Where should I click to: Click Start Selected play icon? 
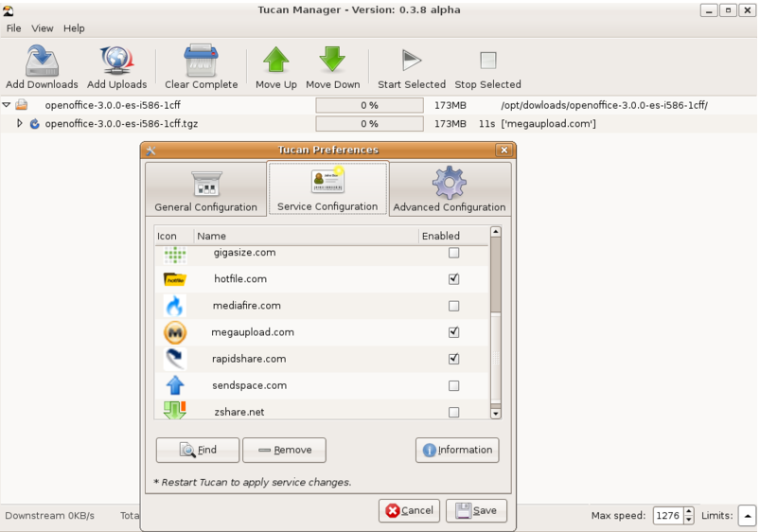coord(412,61)
